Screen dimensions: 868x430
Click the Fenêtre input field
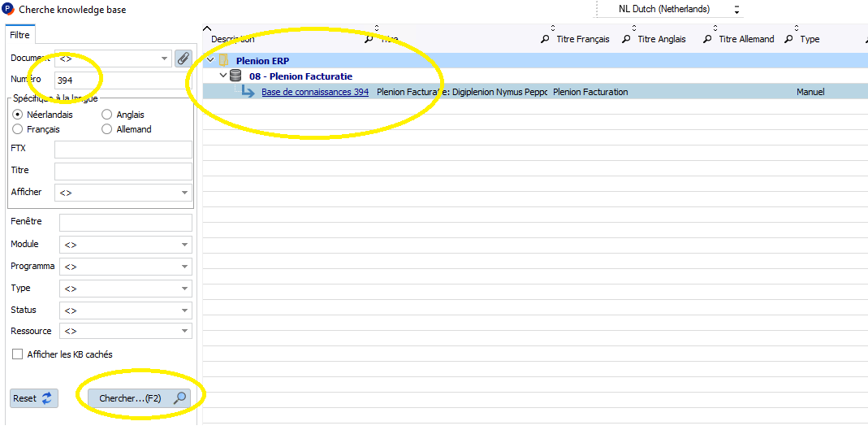[126, 222]
